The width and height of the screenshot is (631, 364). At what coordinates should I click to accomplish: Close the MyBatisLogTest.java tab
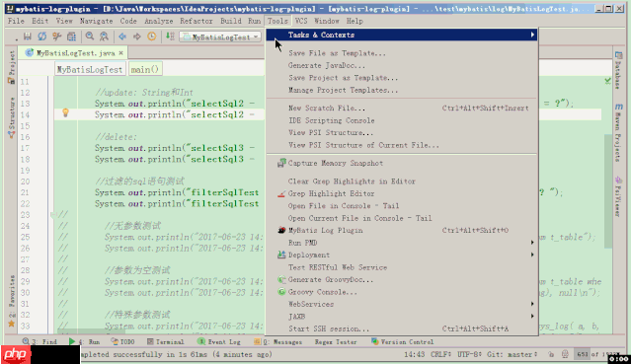[x=120, y=53]
